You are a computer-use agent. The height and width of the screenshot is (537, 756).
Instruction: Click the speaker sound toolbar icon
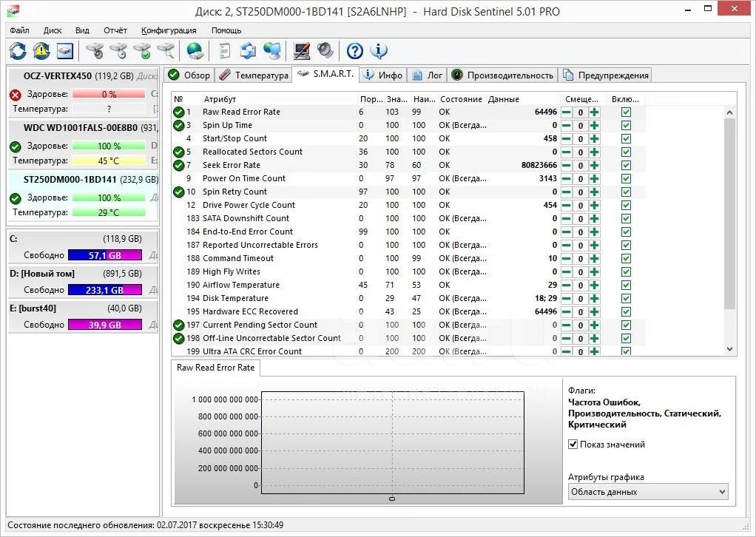tap(325, 50)
